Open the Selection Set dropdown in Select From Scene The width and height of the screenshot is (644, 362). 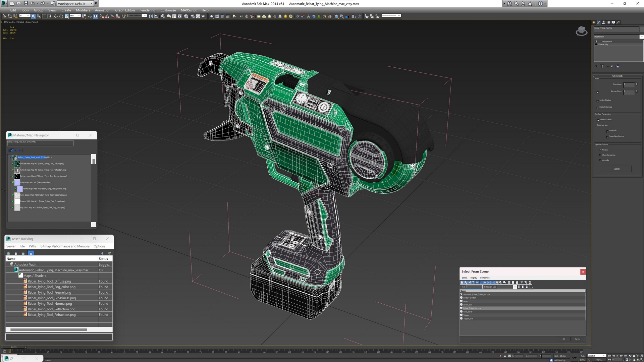515,287
